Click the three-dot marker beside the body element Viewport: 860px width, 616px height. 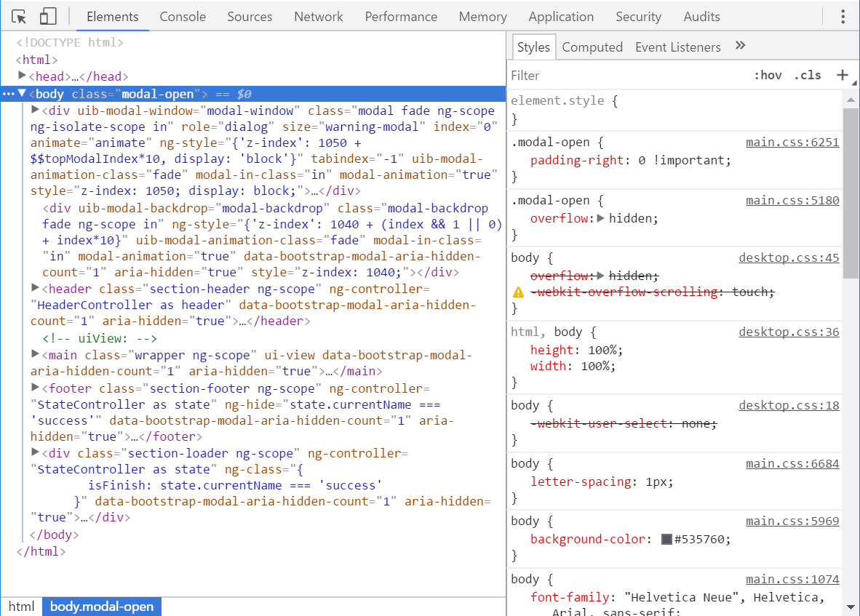pos(9,93)
